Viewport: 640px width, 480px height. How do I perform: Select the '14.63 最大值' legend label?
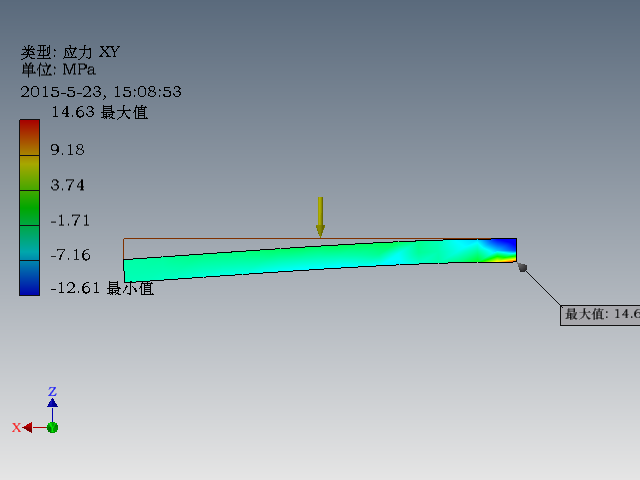click(x=99, y=112)
